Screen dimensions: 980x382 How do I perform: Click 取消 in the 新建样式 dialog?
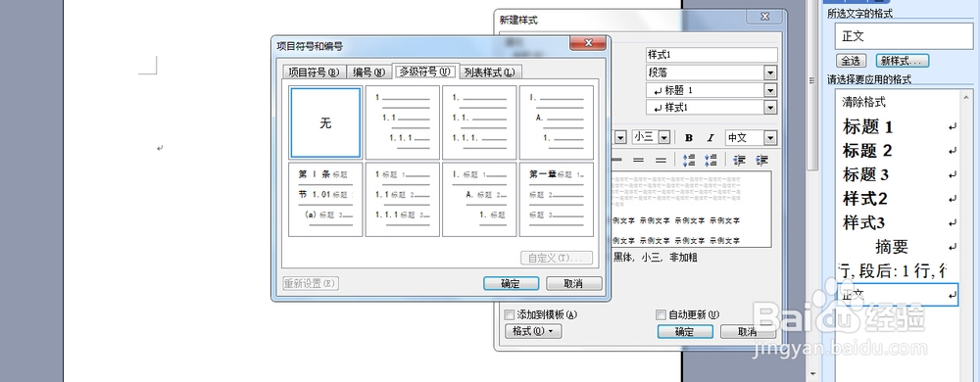click(748, 331)
